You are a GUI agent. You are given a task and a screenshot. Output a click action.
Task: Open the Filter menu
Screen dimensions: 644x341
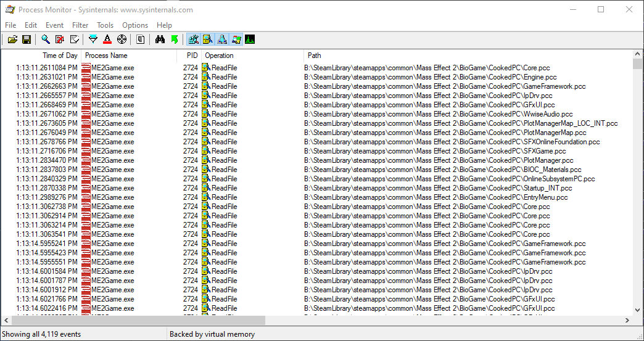80,25
